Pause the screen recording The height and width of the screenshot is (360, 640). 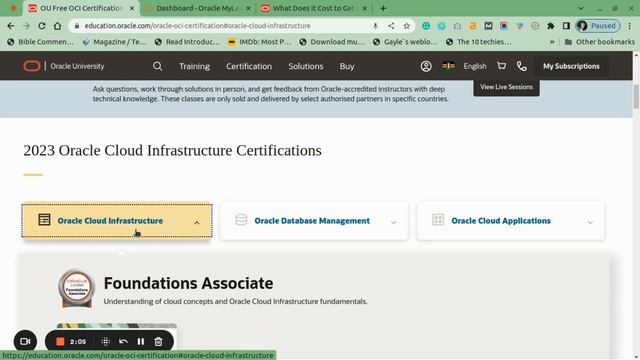[140, 341]
